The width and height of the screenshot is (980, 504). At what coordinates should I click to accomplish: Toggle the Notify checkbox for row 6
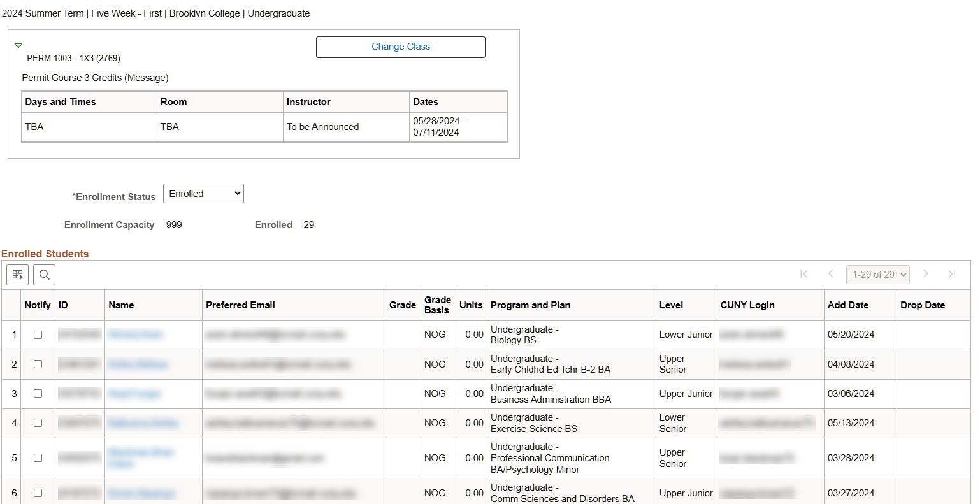tap(37, 492)
